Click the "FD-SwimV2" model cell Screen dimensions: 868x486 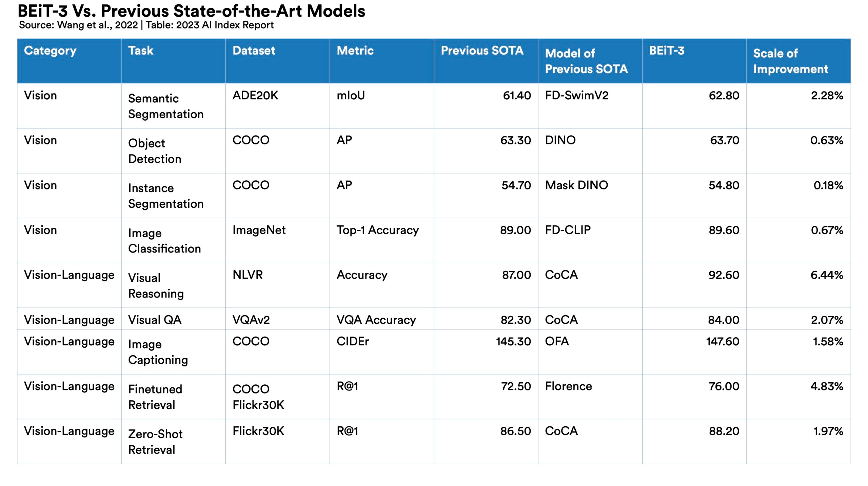[x=576, y=96]
